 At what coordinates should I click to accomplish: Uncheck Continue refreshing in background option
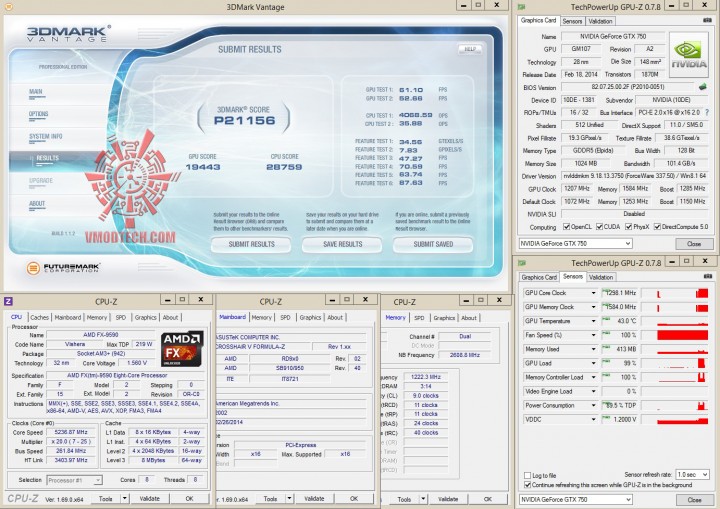(x=527, y=485)
